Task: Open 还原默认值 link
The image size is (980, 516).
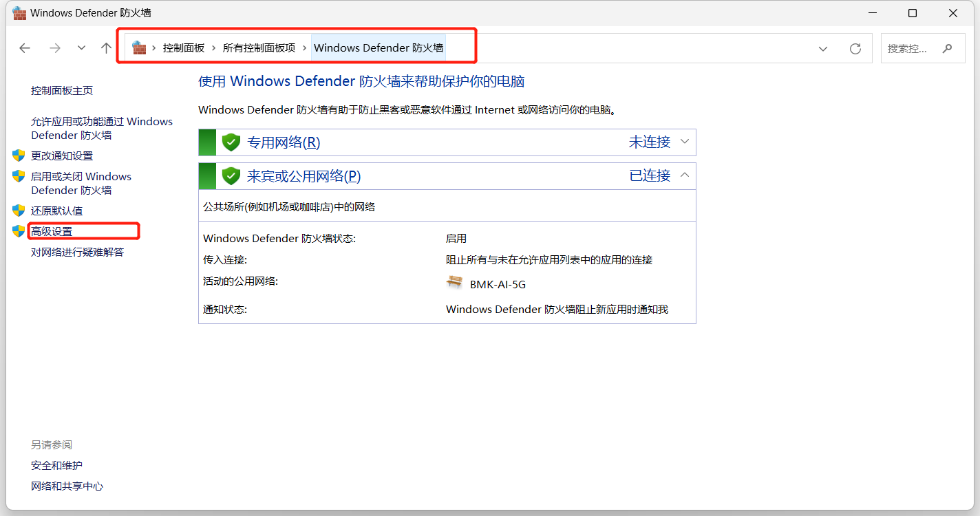Action: [x=56, y=211]
